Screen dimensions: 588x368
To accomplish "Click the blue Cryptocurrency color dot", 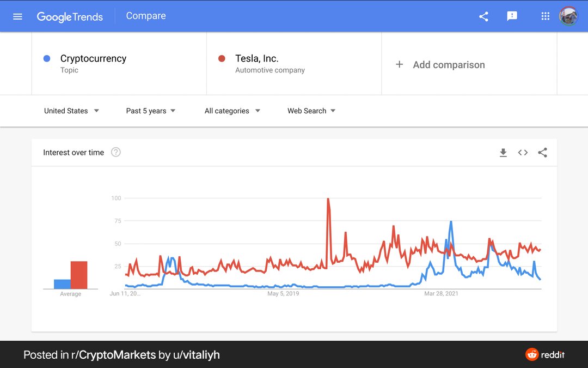I will pos(47,58).
